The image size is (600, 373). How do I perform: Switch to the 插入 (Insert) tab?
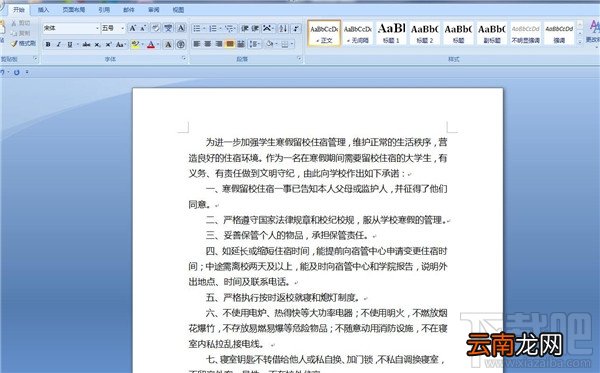click(x=43, y=10)
